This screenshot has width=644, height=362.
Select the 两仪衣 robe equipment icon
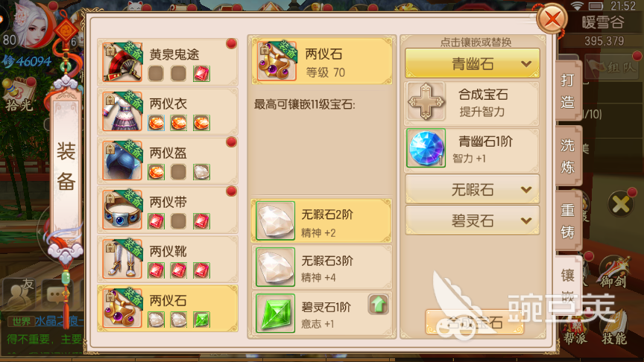click(x=122, y=111)
